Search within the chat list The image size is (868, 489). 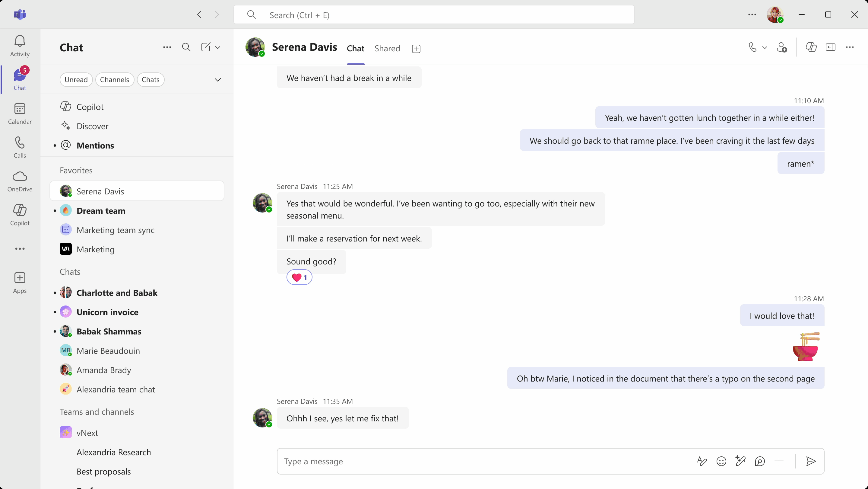(186, 47)
